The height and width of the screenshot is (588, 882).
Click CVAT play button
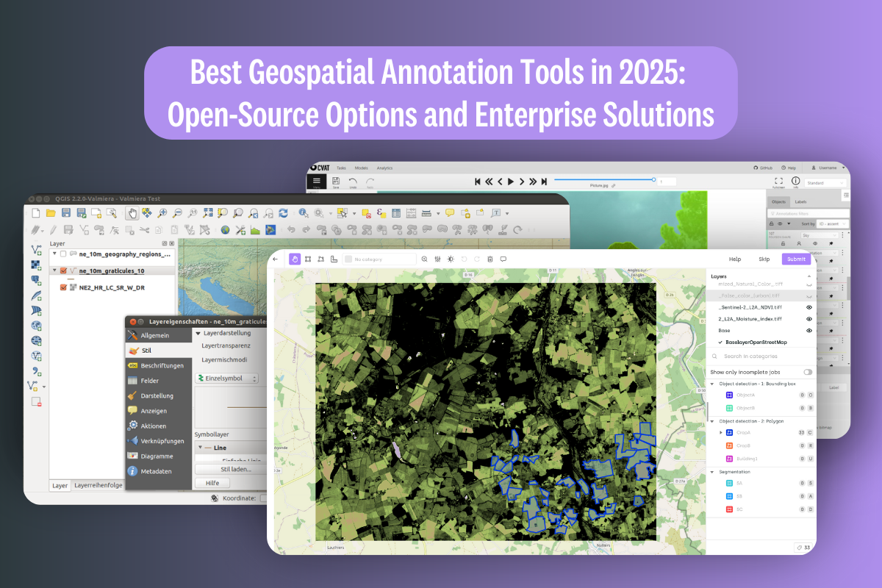(x=511, y=182)
